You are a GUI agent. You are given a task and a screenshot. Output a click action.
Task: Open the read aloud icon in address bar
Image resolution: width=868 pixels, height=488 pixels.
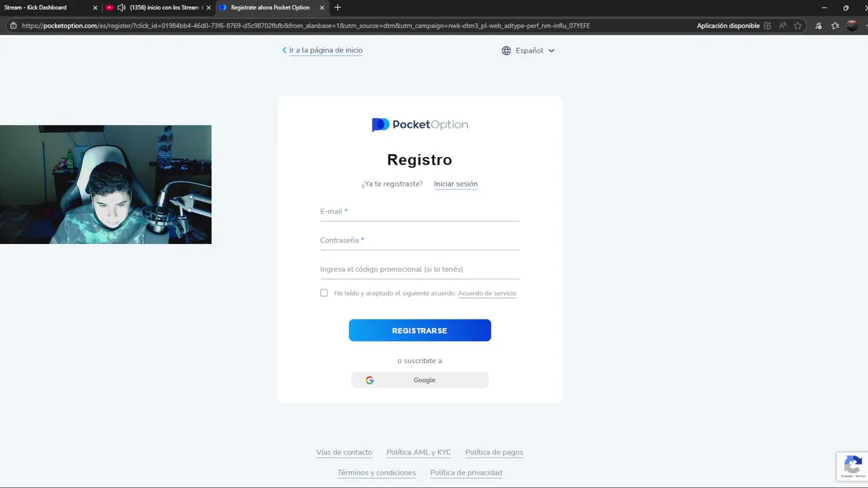click(783, 26)
